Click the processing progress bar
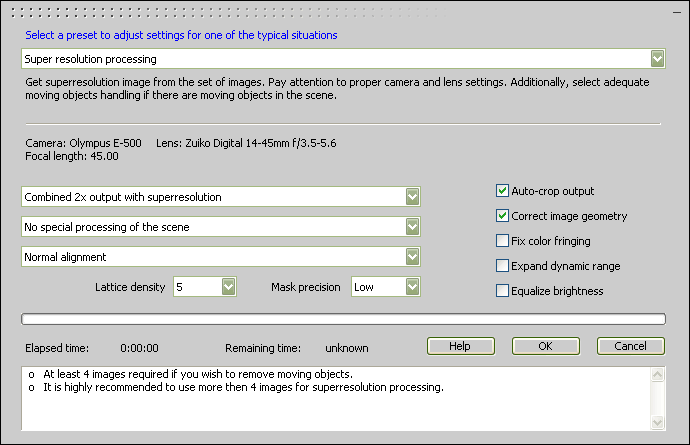 point(343,319)
